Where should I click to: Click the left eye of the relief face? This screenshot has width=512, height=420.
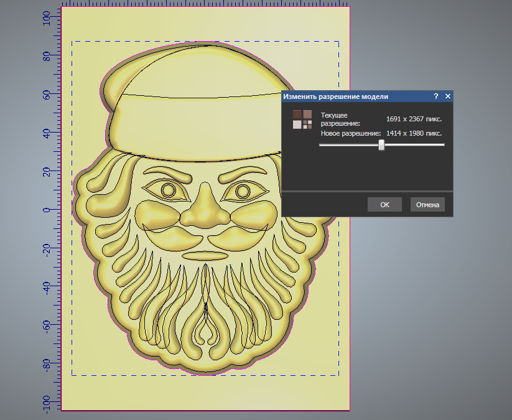tap(168, 190)
